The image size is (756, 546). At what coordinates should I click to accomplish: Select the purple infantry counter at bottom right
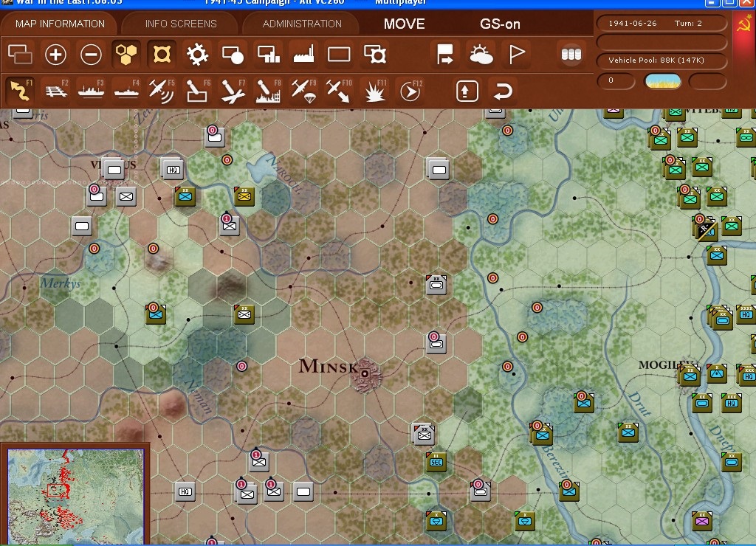tap(702, 521)
